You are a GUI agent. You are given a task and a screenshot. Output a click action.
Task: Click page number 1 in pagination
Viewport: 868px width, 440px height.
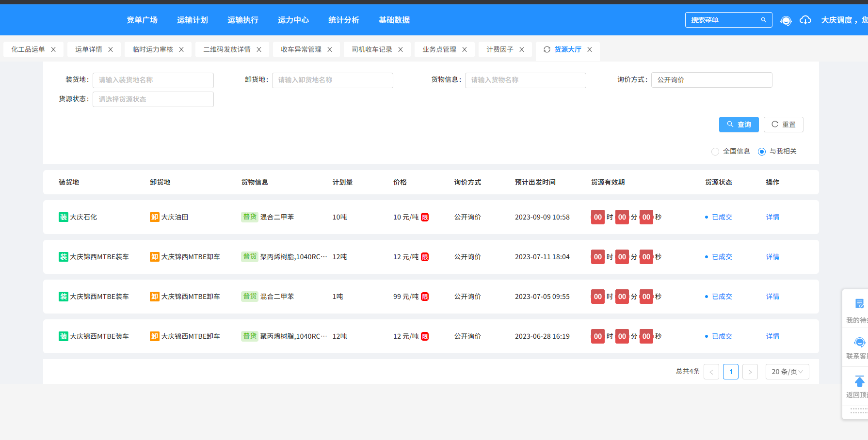731,372
